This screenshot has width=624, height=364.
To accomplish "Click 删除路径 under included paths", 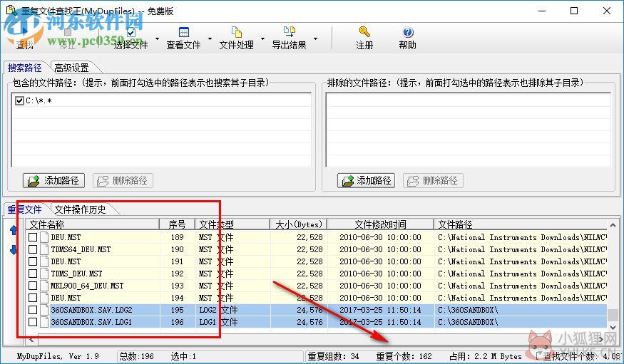I will point(123,180).
